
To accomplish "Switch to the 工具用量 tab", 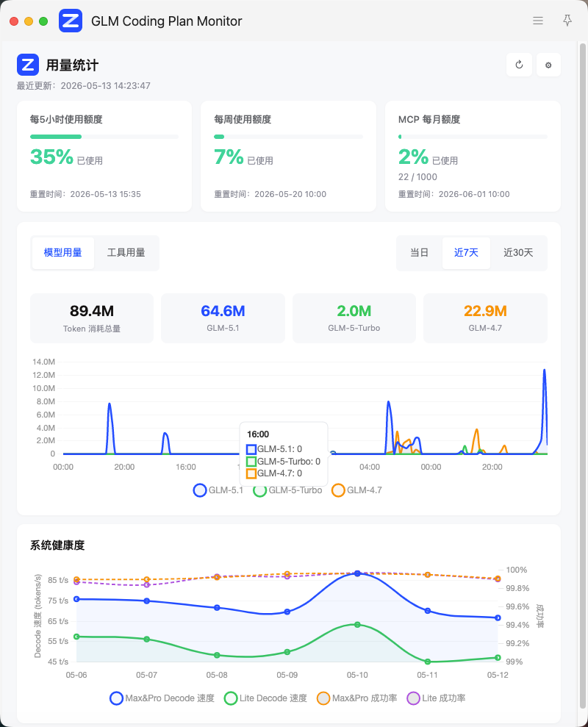I will (126, 253).
